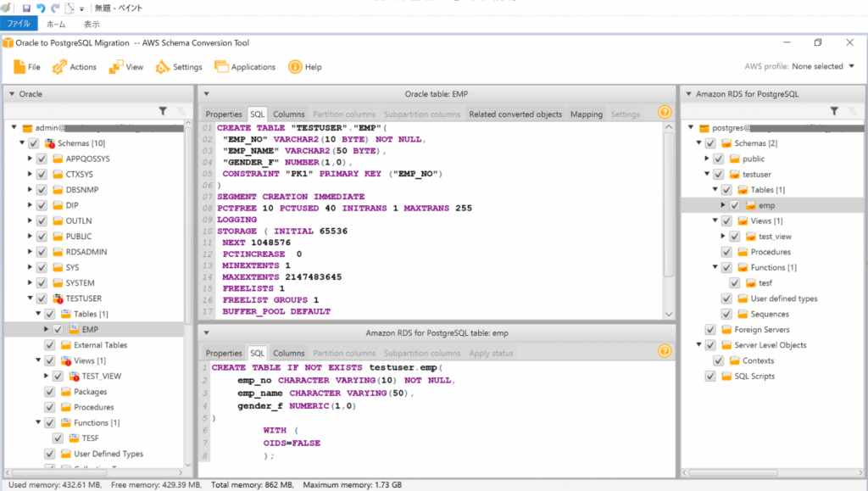Expand the PostgreSQL public schema node
The height and width of the screenshot is (491, 868).
pos(707,159)
